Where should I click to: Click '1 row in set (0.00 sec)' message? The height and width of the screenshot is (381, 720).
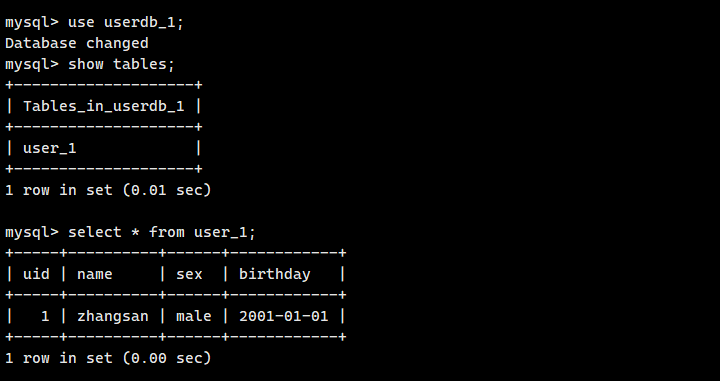coord(108,358)
